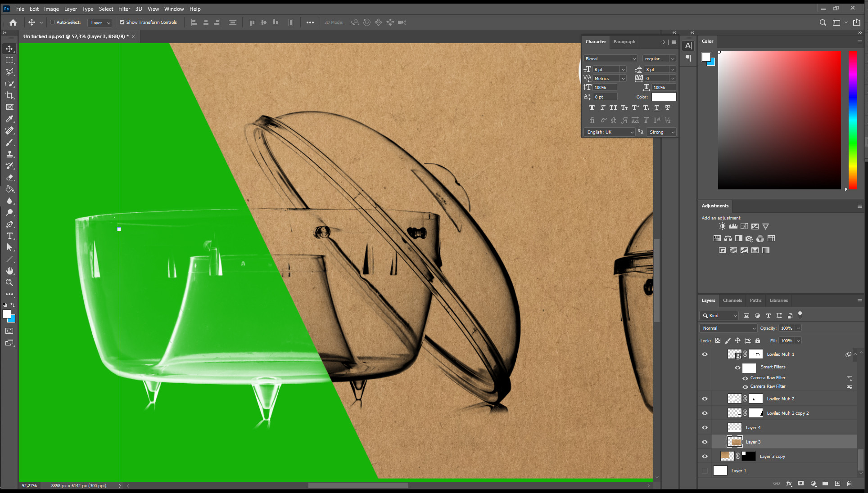The image size is (868, 493).
Task: Switch to the Channels tab
Action: pyautogui.click(x=732, y=300)
